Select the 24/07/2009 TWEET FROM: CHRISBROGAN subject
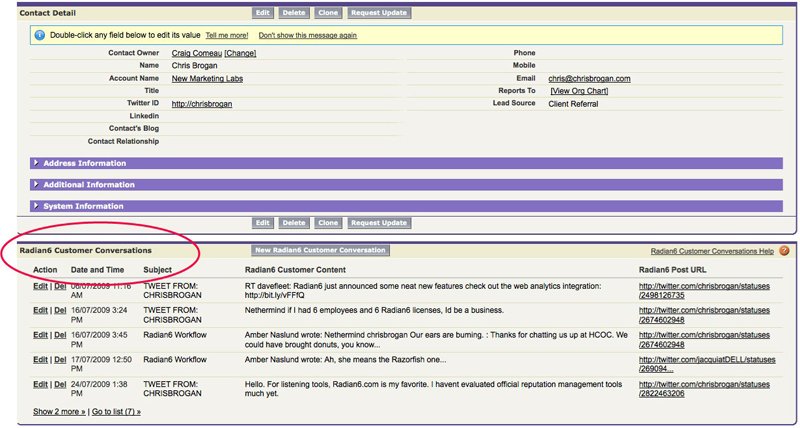 172,389
